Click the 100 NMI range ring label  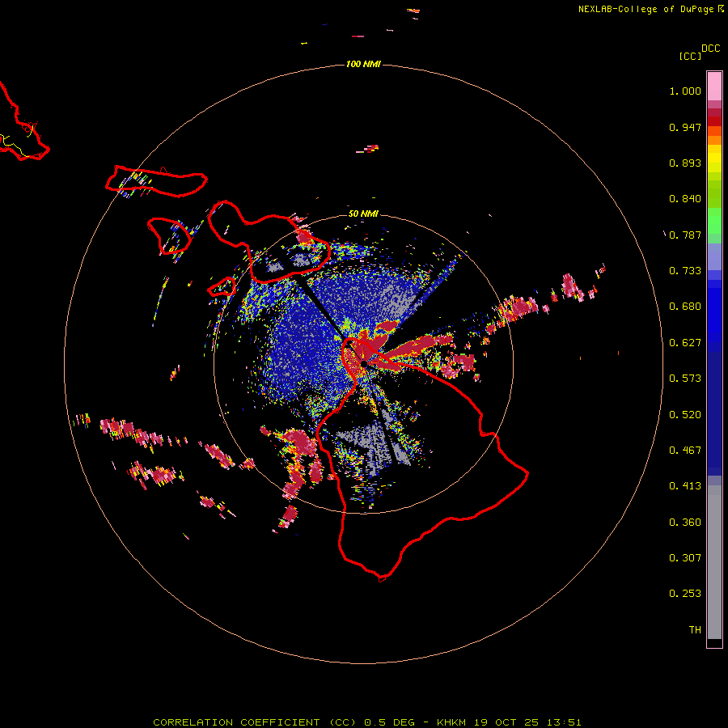point(363,64)
